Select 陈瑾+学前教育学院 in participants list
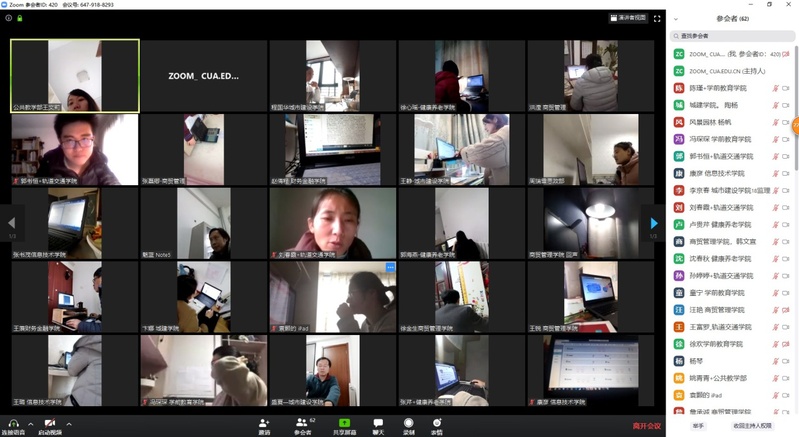 (x=731, y=88)
